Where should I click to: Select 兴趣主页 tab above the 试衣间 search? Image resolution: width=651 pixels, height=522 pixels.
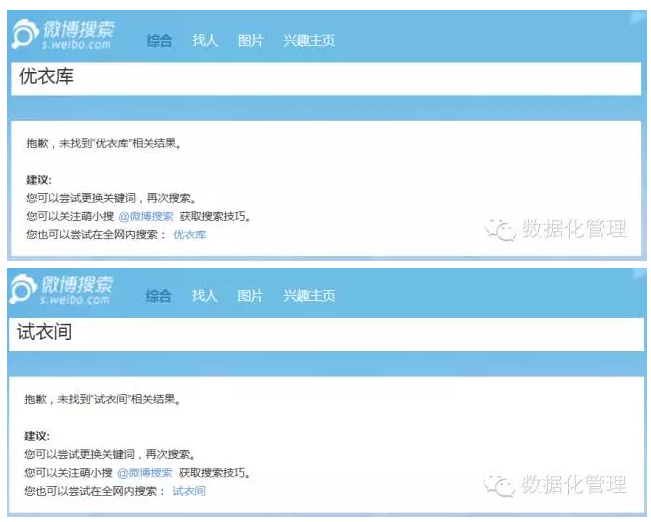308,296
